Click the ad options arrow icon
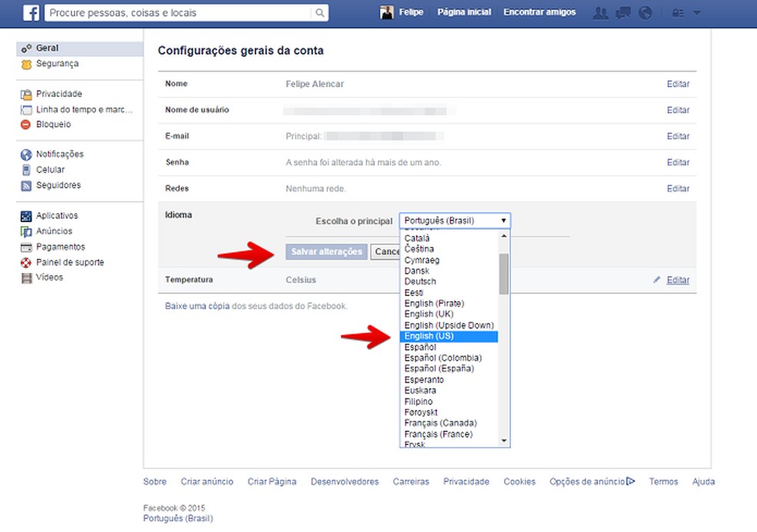The height and width of the screenshot is (532, 757). [x=631, y=481]
